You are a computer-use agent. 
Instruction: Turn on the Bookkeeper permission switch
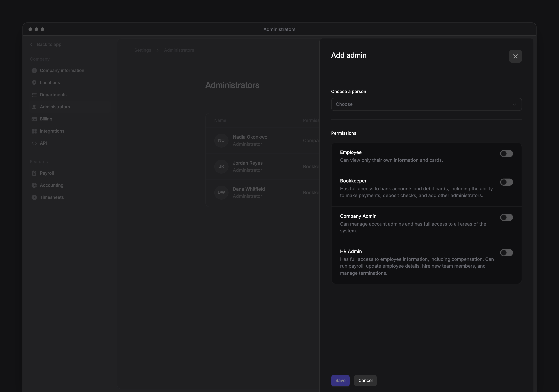pyautogui.click(x=506, y=182)
